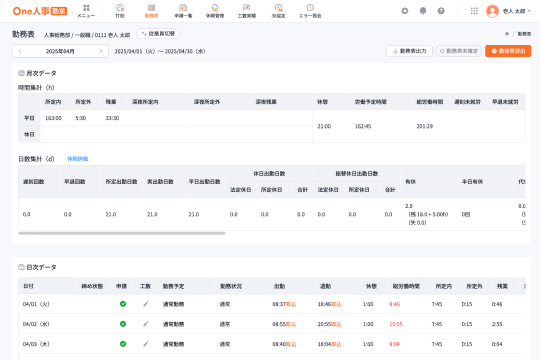Screen dimensions: 540x360
Task: Click green check for 04/02 row
Action: 123,324
